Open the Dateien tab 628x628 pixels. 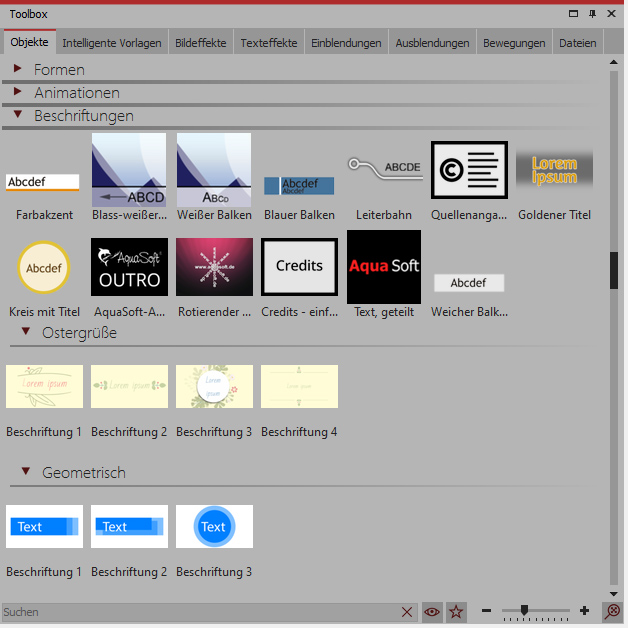coord(578,43)
